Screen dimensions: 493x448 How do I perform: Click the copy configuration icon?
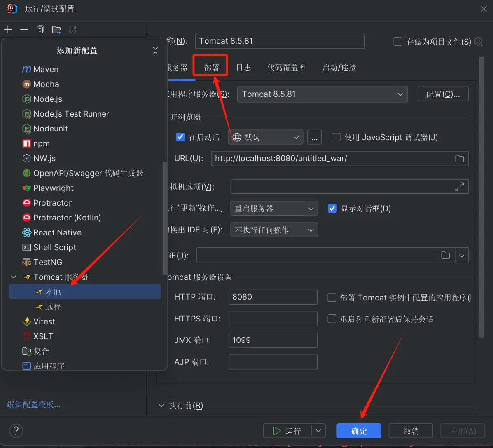40,30
